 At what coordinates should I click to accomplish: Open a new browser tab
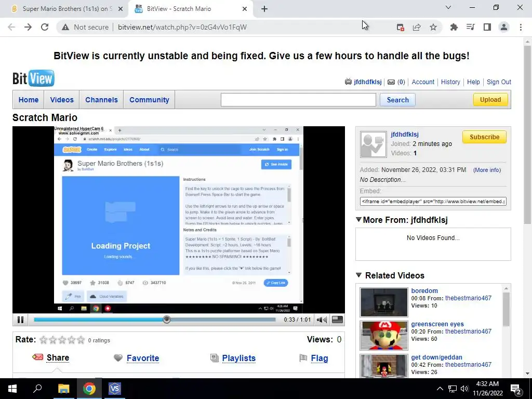(x=264, y=9)
